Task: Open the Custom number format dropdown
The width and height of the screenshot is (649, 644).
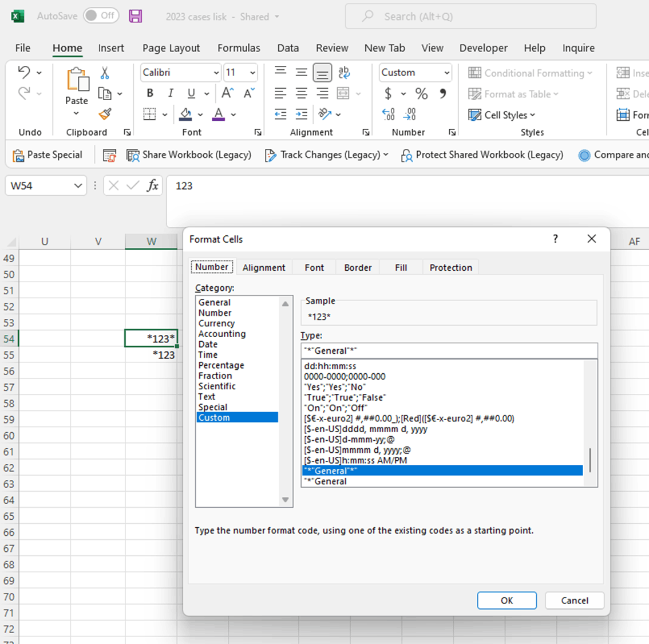Action: (x=447, y=73)
